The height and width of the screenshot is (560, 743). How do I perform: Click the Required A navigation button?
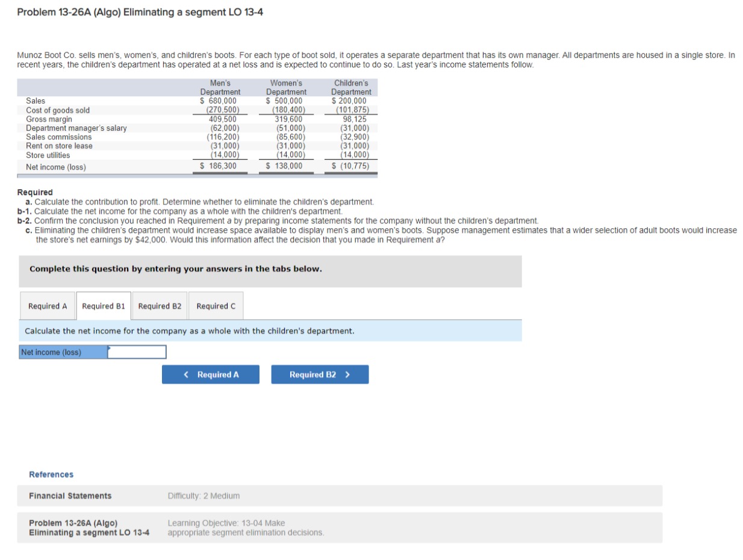pyautogui.click(x=210, y=374)
